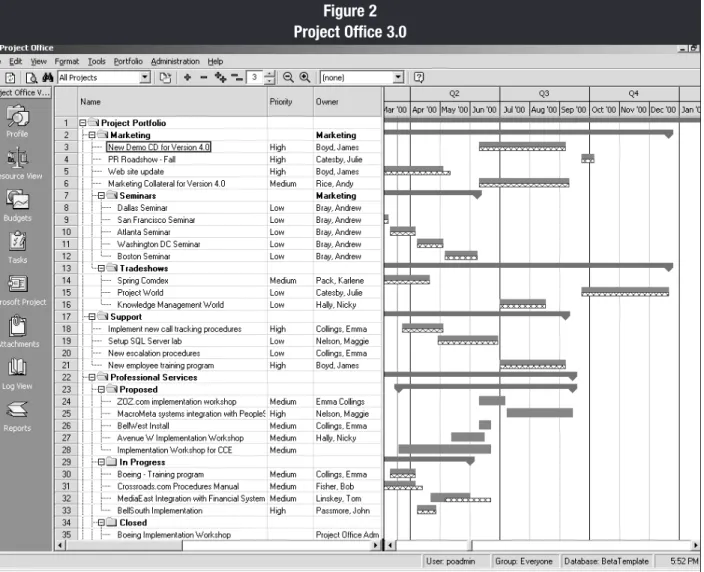Viewport: 704px width, 572px height.
Task: Click the Jul '00 month header
Action: click(x=514, y=110)
